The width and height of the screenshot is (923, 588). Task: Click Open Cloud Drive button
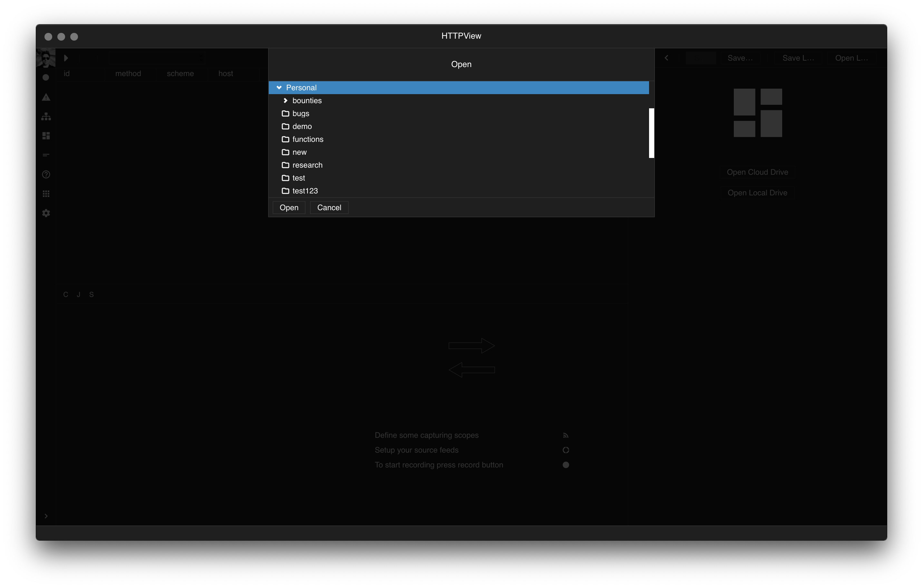click(x=757, y=172)
